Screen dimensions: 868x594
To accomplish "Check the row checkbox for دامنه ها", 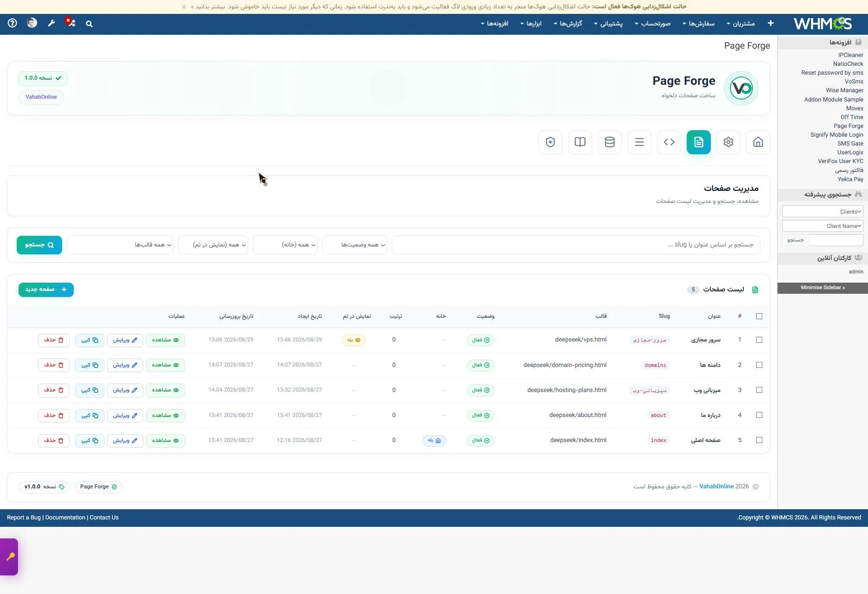I will tap(759, 365).
